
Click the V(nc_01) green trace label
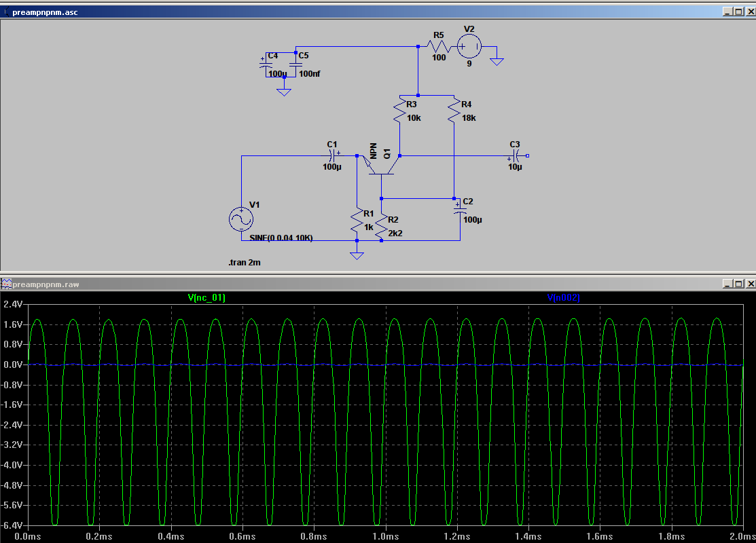pos(206,297)
